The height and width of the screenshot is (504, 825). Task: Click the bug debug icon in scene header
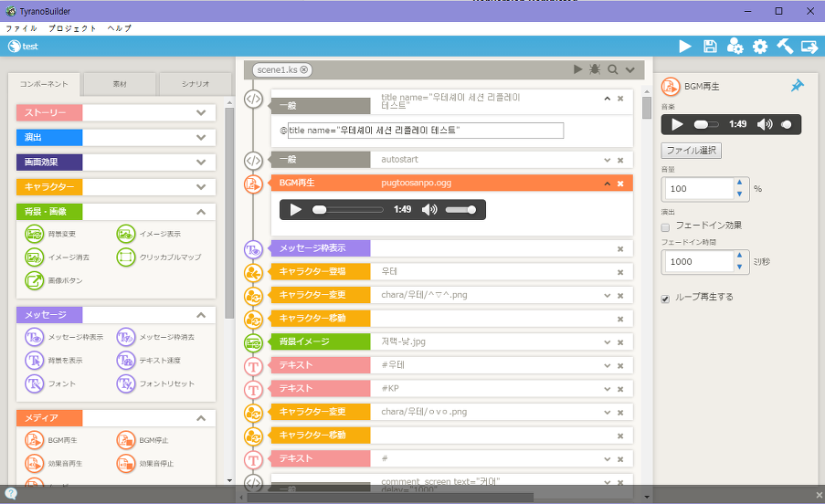click(595, 69)
